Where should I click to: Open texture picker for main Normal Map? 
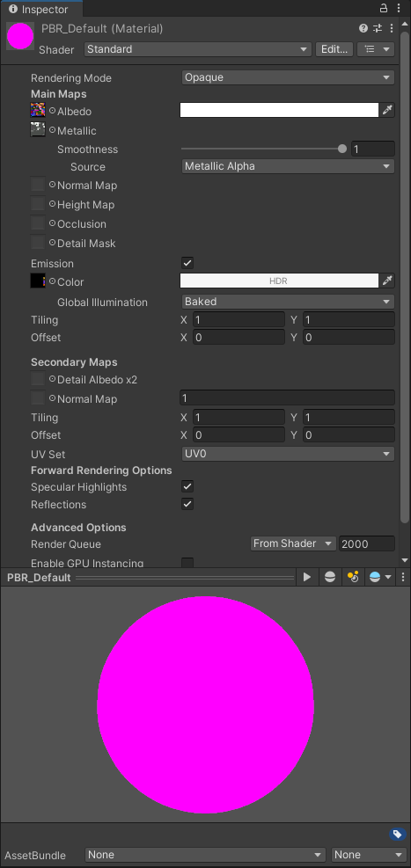click(x=53, y=185)
